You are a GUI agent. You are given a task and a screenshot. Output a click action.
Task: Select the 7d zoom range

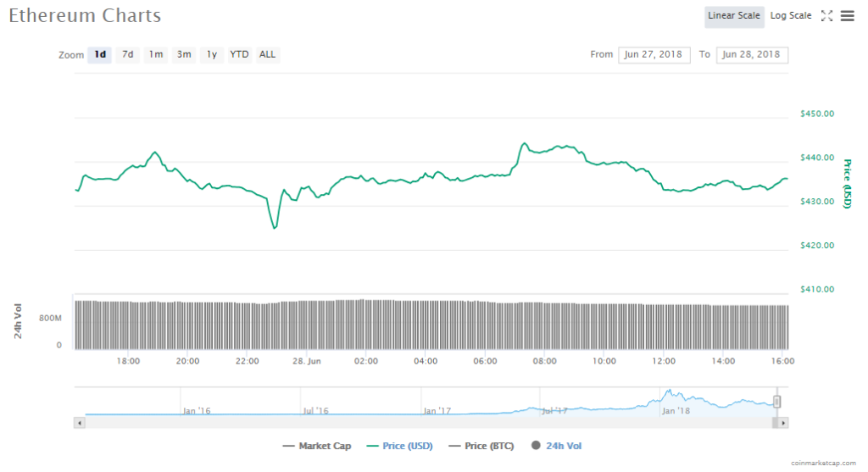coord(128,54)
